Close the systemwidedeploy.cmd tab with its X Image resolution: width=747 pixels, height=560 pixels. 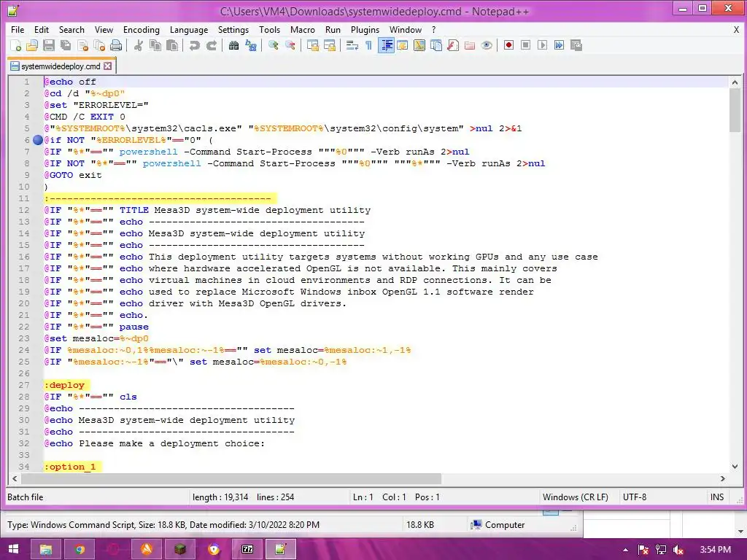tap(108, 66)
